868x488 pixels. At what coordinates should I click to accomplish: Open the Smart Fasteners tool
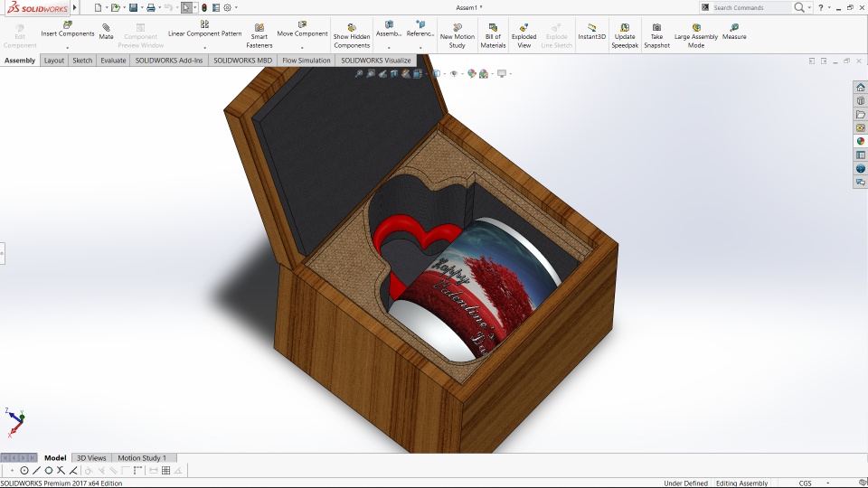259,29
